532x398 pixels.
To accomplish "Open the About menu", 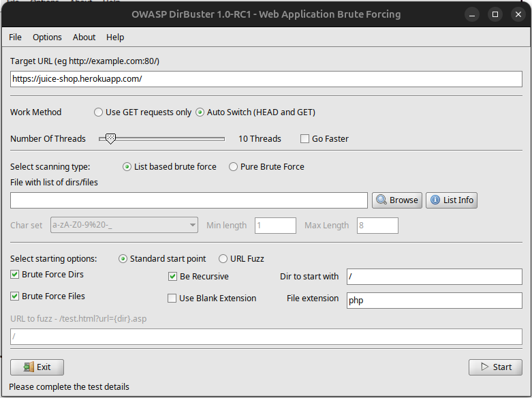I will 84,37.
